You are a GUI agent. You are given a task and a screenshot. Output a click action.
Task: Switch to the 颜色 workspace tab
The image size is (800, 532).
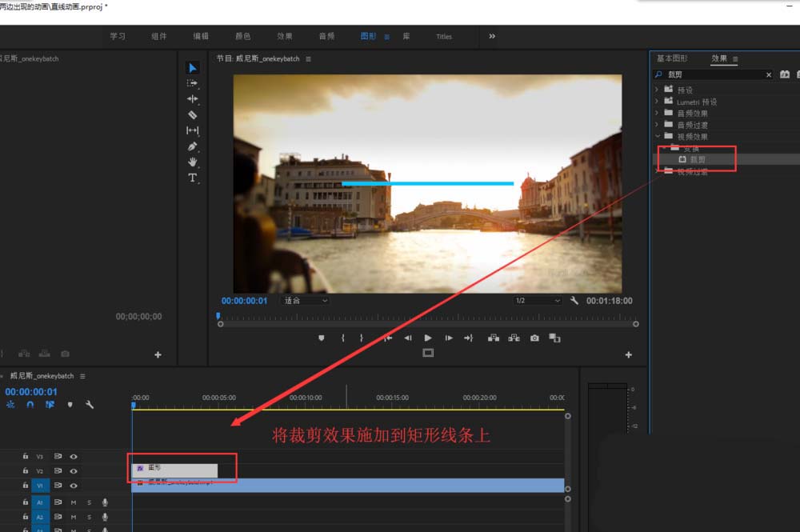pos(243,36)
